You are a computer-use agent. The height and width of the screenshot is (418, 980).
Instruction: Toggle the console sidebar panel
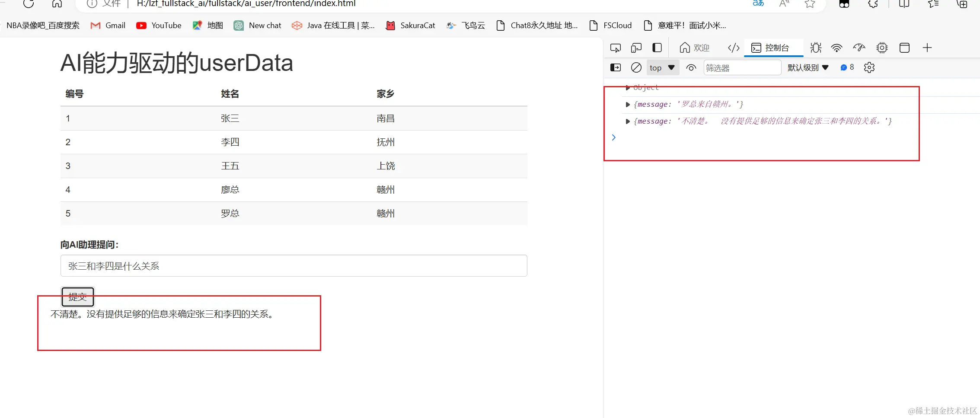click(615, 67)
